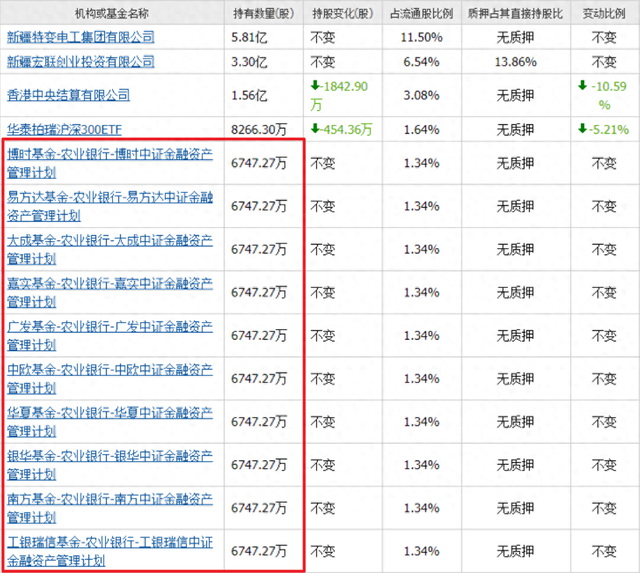The height and width of the screenshot is (573, 640).
Task: Select 无质押 in the 南方基金 row
Action: coord(516,508)
